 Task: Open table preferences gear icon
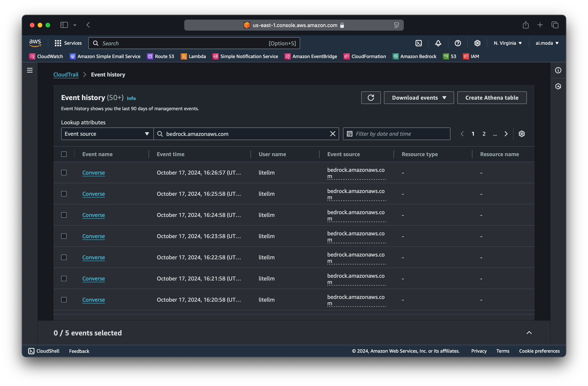[522, 134]
